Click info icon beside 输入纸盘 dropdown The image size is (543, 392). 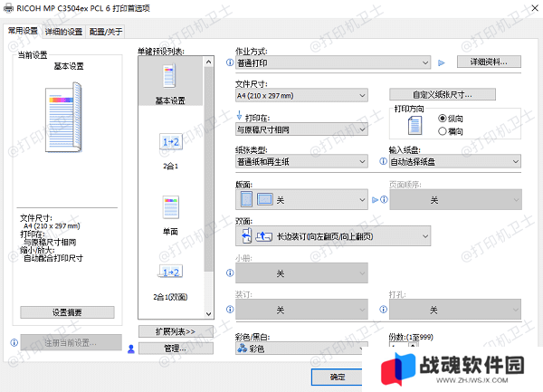383,161
